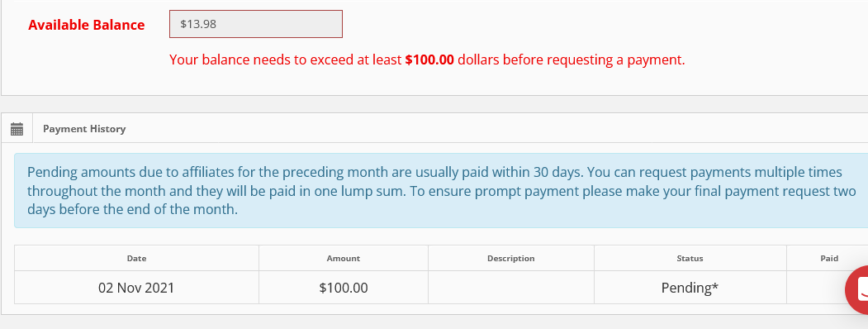Click the Payment History calendar icon

tap(17, 129)
